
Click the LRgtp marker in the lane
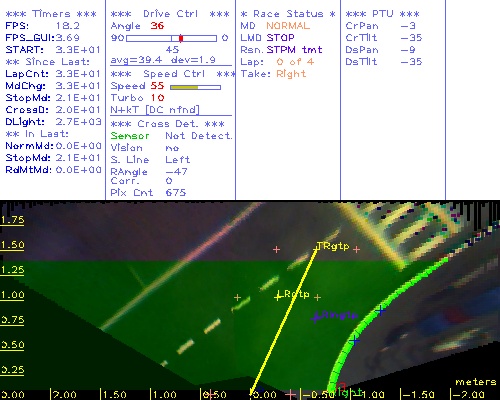point(292,295)
